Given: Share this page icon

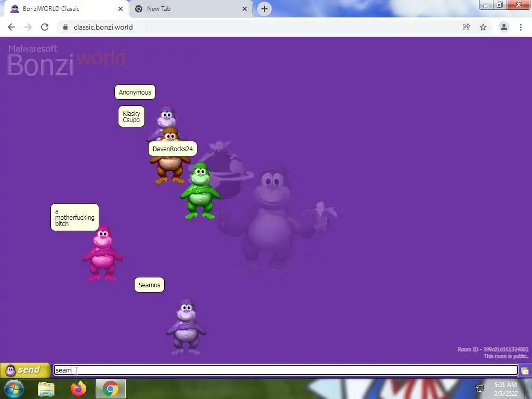Looking at the screenshot, I should pyautogui.click(x=467, y=27).
